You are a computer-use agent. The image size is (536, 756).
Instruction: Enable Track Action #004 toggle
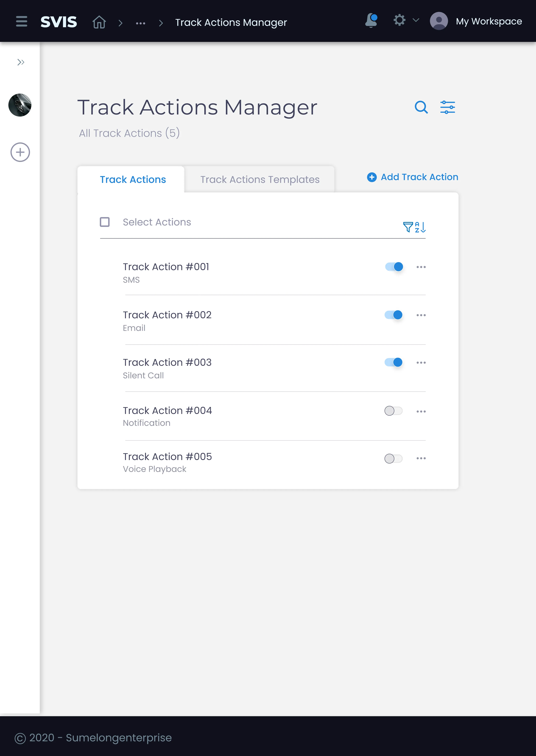[x=393, y=411]
